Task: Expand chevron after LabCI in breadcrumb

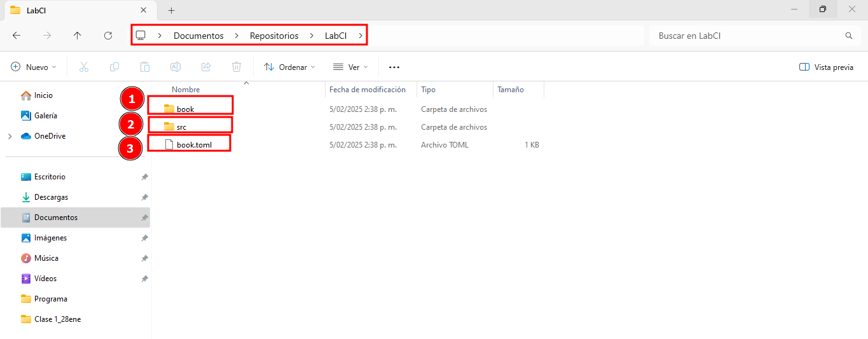Action: [x=361, y=36]
